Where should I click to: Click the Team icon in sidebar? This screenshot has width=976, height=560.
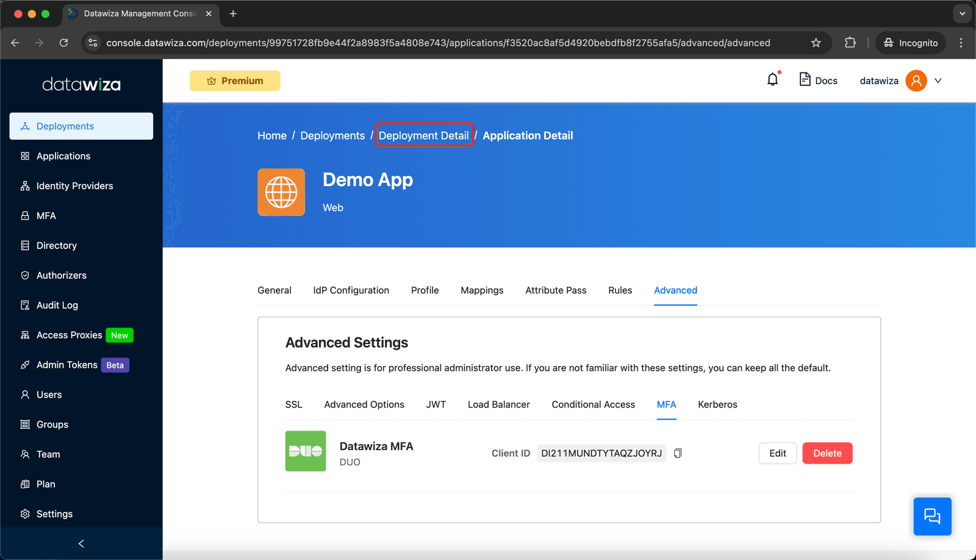pyautogui.click(x=25, y=454)
